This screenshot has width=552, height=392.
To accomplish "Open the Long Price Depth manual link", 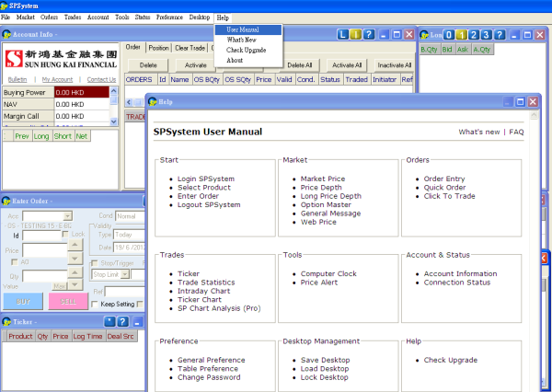I will click(x=331, y=196).
